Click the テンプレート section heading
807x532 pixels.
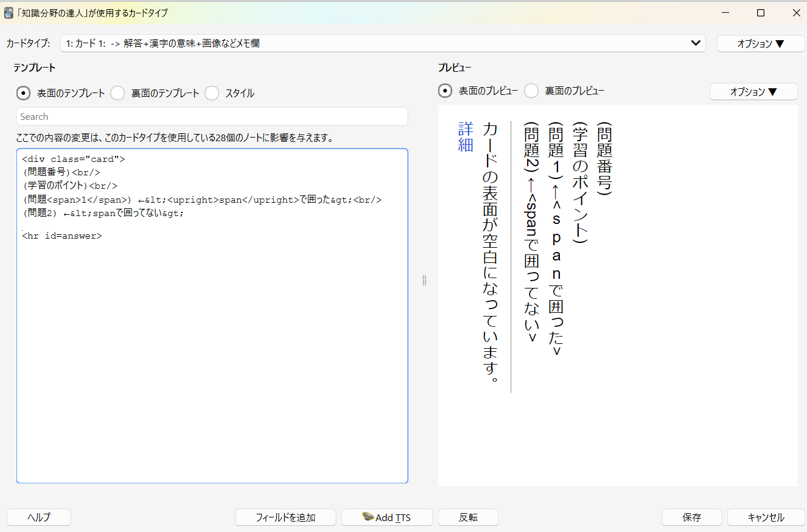pos(35,68)
